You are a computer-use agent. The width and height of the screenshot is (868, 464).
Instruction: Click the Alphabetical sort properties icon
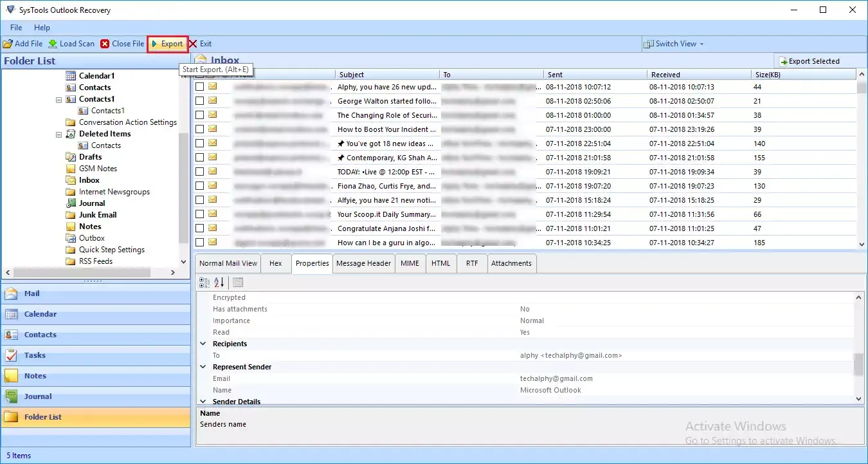point(219,283)
